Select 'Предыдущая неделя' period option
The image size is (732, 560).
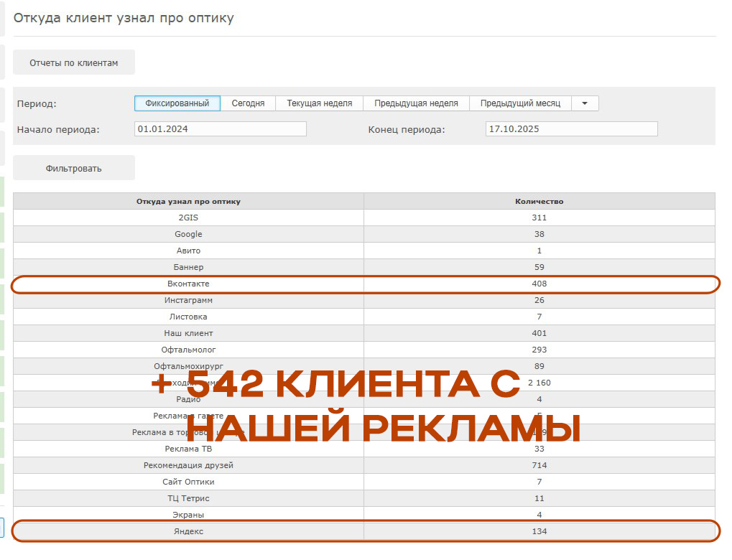[416, 103]
